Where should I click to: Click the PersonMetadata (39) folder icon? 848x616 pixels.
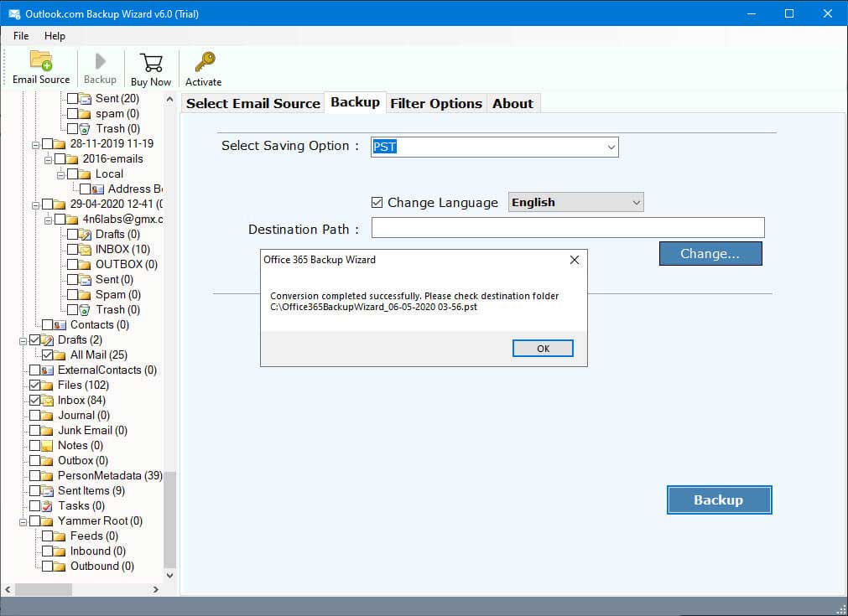coord(47,475)
